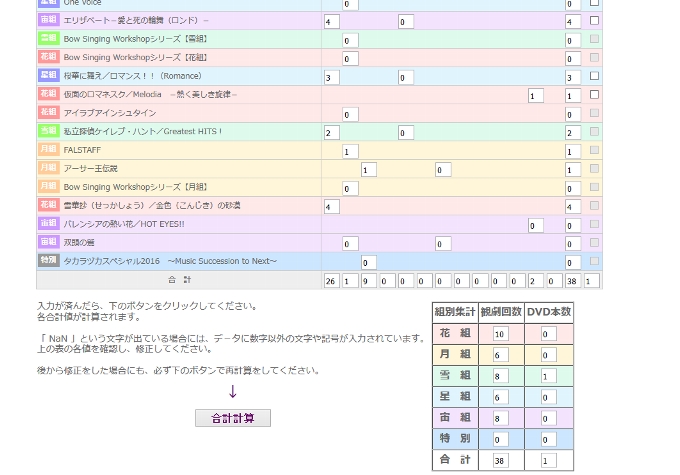Viewport: 680px width, 475px height.
Task: Click the rightmost total field for Bow Singing Workshop【花組】
Action: [573, 59]
